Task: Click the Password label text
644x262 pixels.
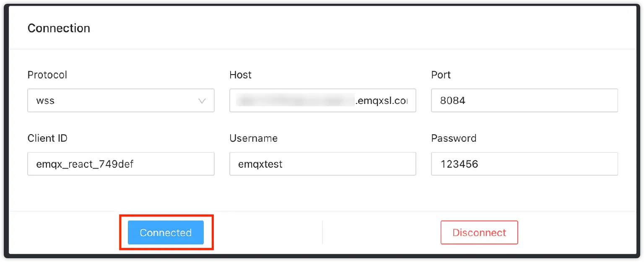Action: click(454, 138)
